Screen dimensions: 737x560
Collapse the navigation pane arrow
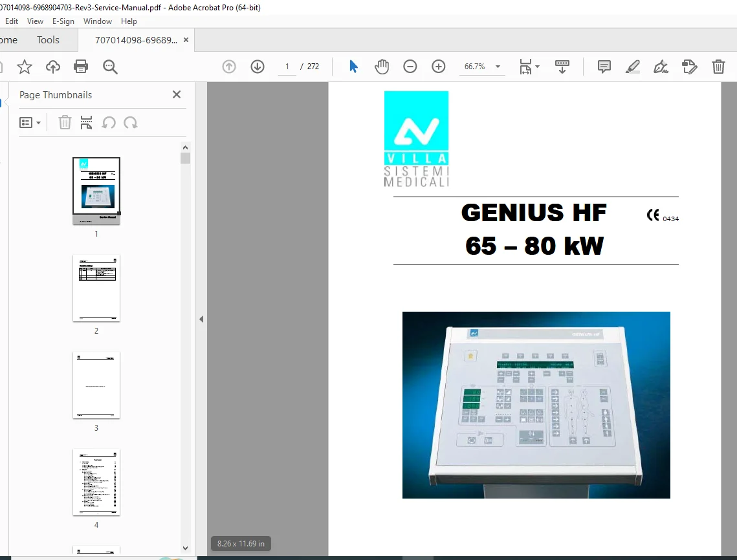(201, 319)
